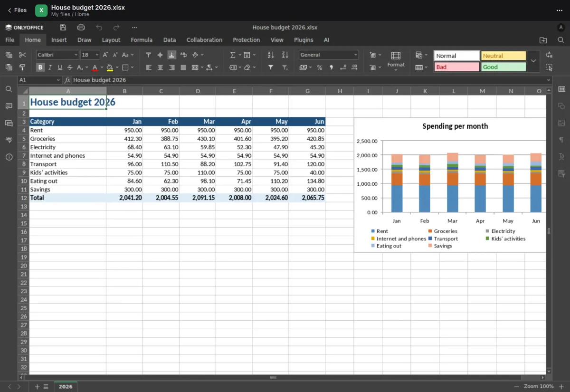Click the Percent style icon
The width and height of the screenshot is (570, 392).
(319, 67)
